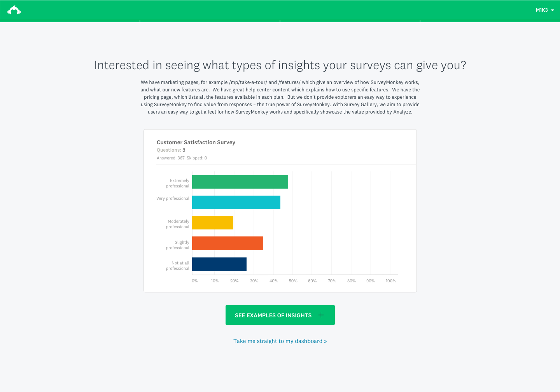Click the SurveyMonkey logo icon
This screenshot has height=392, width=560.
[x=14, y=10]
